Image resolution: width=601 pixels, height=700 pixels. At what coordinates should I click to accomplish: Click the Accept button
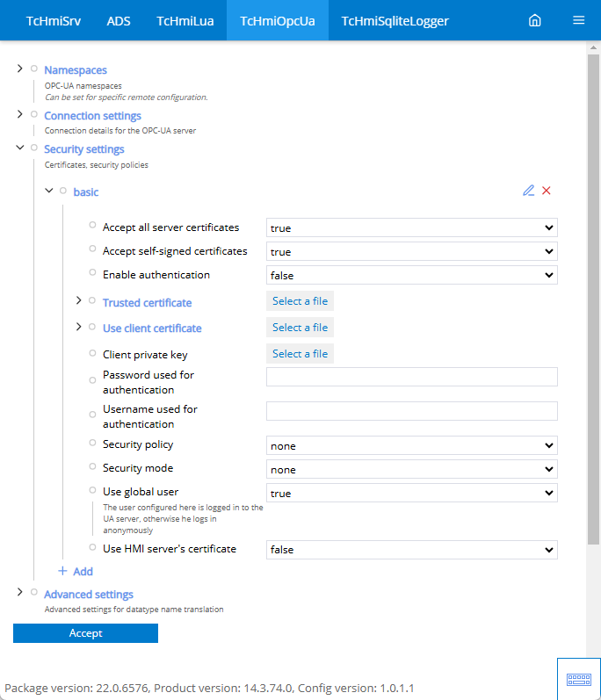86,633
